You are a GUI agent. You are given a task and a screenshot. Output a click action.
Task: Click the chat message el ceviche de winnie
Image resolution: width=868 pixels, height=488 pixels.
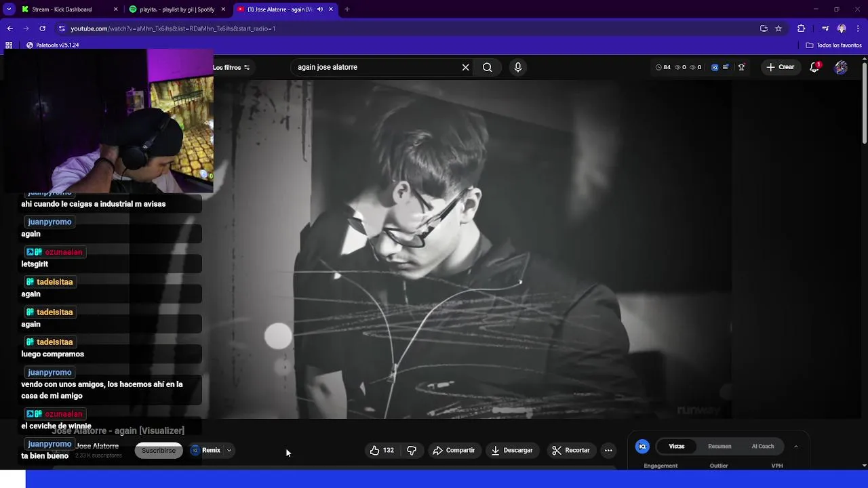tap(56, 426)
